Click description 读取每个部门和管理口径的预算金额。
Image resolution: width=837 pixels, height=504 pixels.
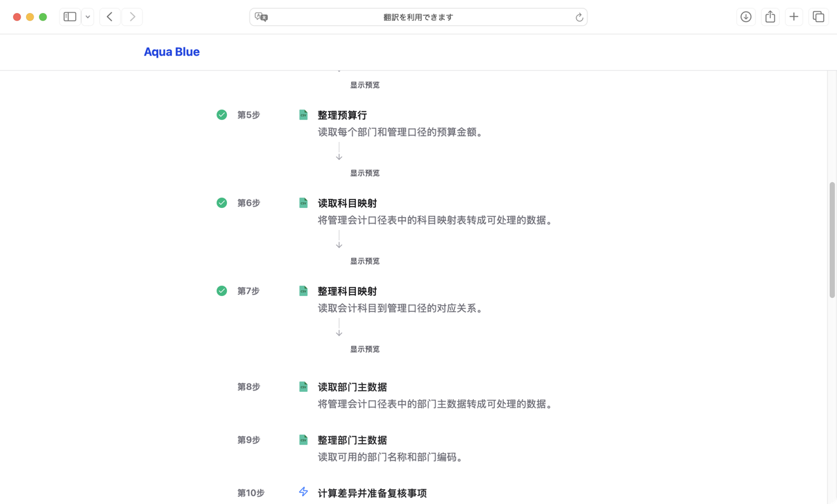pyautogui.click(x=402, y=132)
